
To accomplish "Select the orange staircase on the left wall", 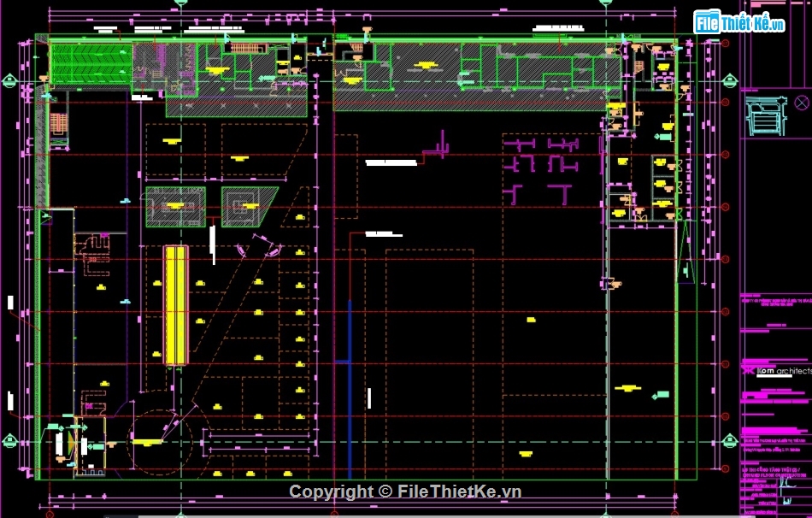I will tap(58, 124).
